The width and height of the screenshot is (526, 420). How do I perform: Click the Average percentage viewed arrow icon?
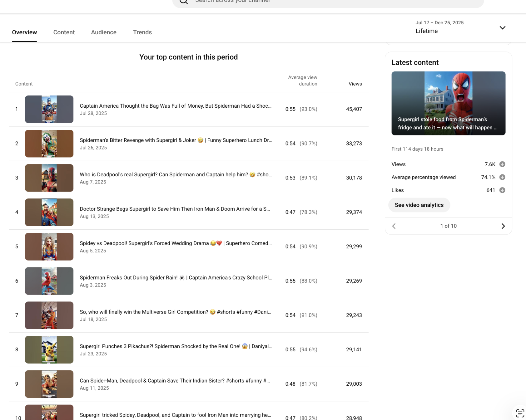[x=502, y=177]
